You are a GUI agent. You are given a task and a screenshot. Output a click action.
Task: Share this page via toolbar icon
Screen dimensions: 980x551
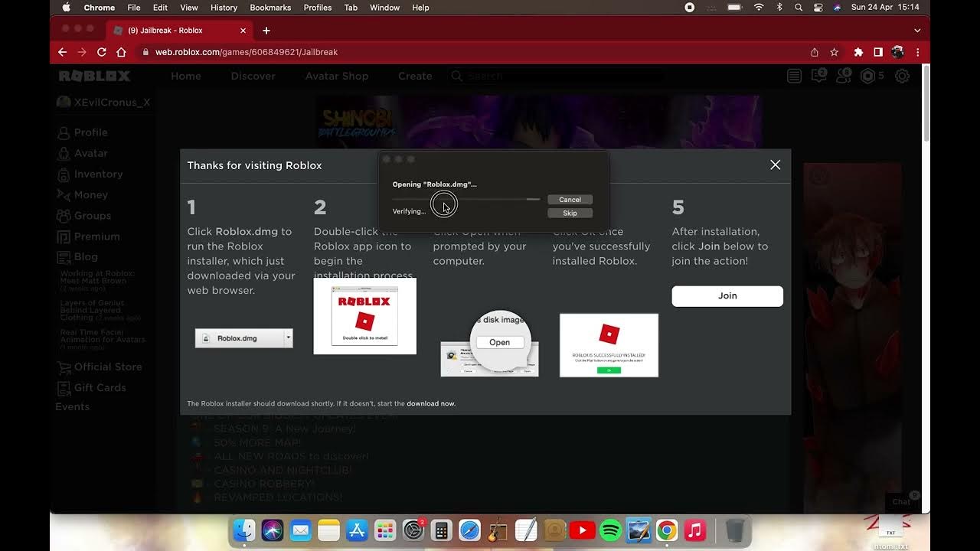pyautogui.click(x=815, y=52)
